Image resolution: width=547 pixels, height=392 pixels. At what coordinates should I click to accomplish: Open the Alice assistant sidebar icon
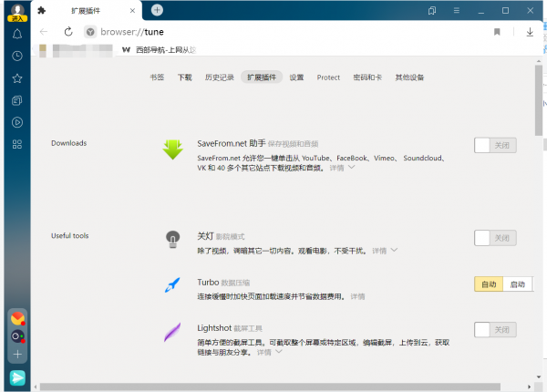pyautogui.click(x=17, y=336)
